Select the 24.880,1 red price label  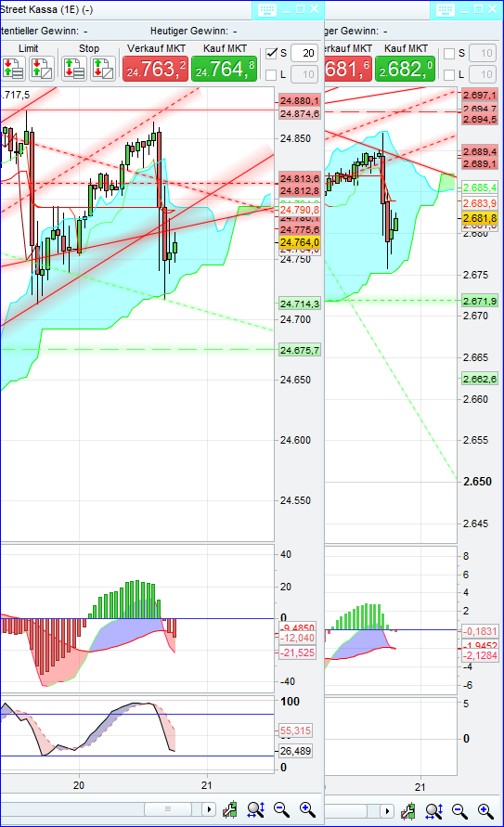coord(300,101)
